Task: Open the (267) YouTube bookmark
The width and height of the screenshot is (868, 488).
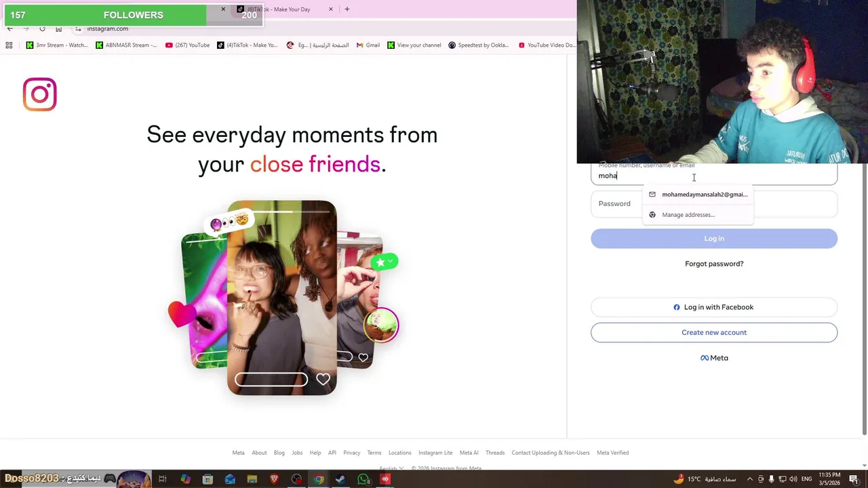Action: pyautogui.click(x=188, y=45)
